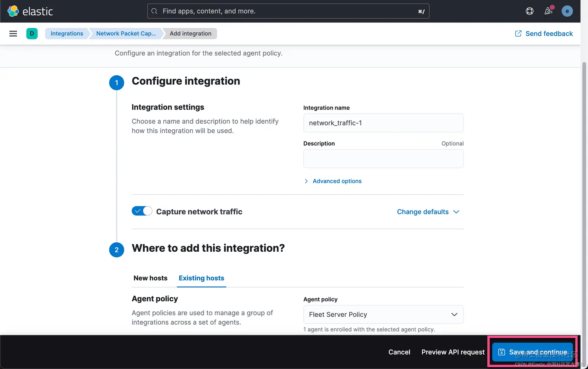
Task: Toggle Capture network traffic switch off
Action: (142, 211)
